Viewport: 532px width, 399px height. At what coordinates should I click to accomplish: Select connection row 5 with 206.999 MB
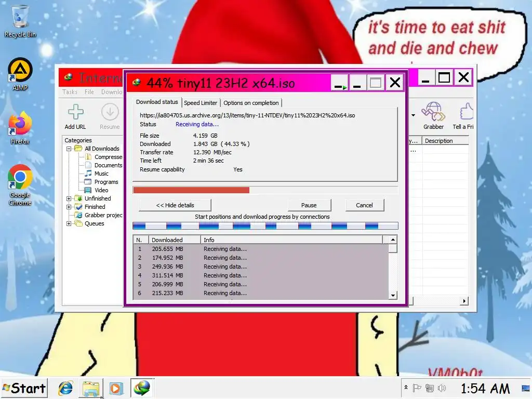[261, 284]
